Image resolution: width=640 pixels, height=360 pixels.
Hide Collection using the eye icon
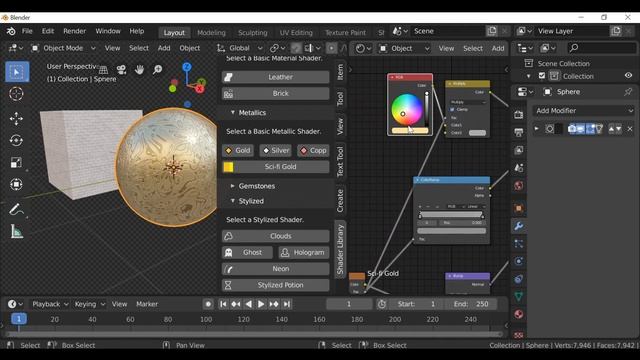click(x=628, y=76)
